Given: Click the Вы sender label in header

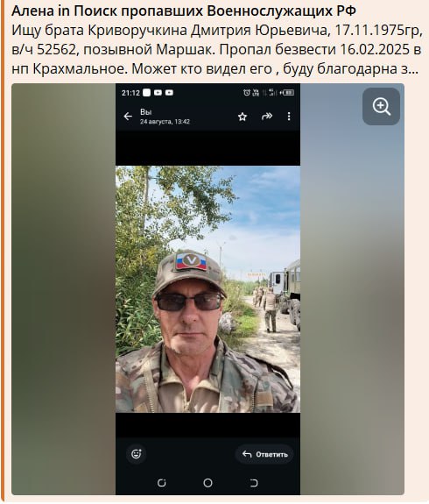Looking at the screenshot, I should 145,112.
